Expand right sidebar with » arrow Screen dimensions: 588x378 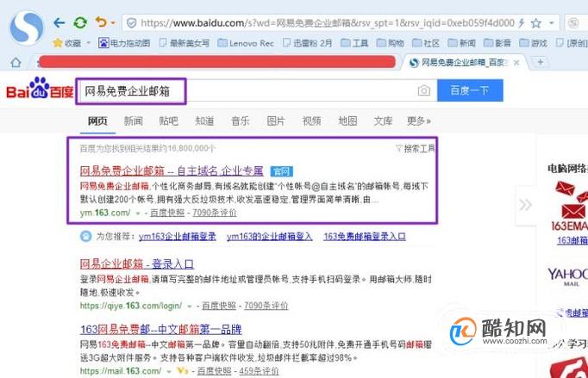click(x=525, y=205)
